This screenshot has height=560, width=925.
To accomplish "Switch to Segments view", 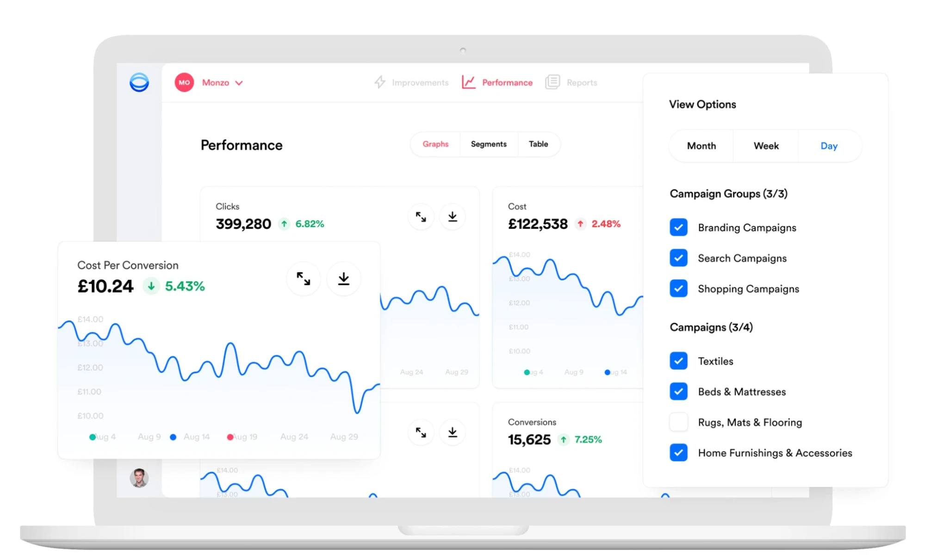I will 488,144.
